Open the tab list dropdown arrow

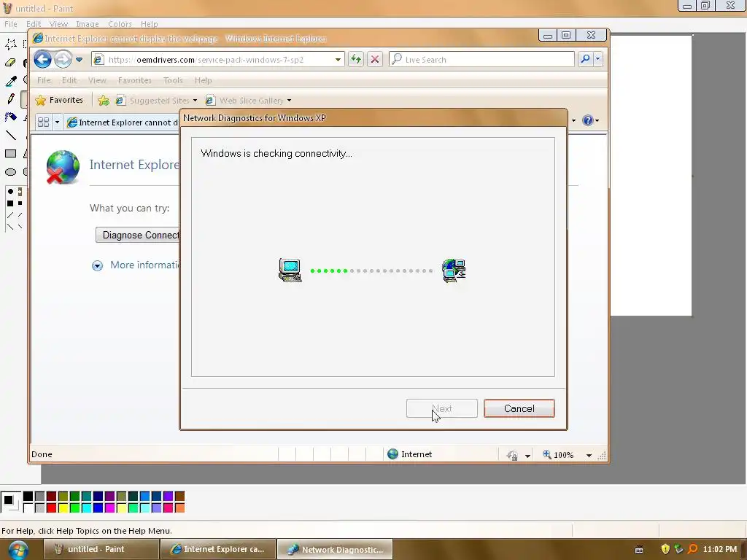57,122
